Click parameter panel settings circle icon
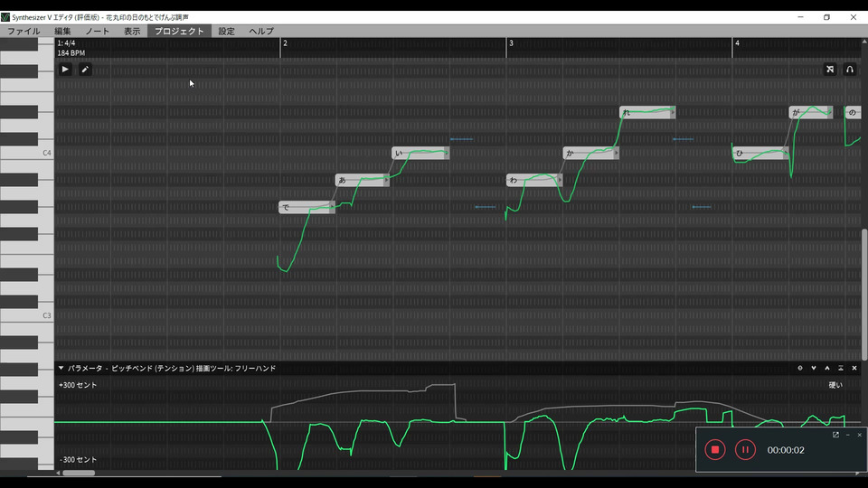Screen dimensions: 868x488 (800, 368)
